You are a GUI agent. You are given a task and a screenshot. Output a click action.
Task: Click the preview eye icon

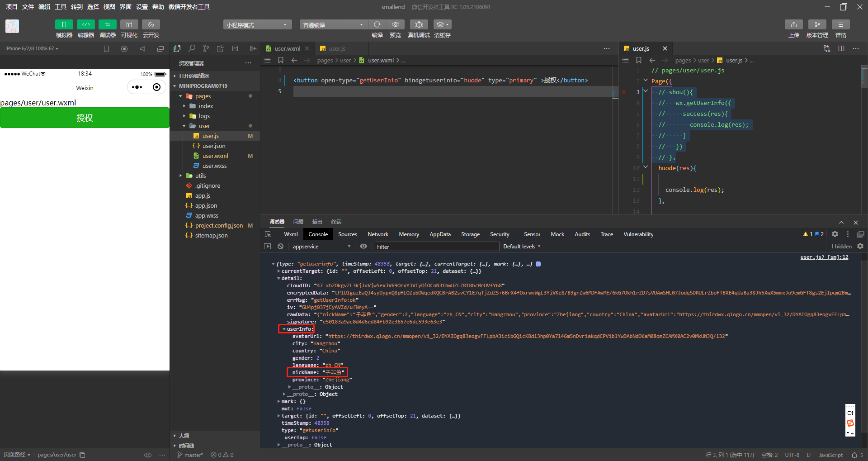pyautogui.click(x=396, y=24)
